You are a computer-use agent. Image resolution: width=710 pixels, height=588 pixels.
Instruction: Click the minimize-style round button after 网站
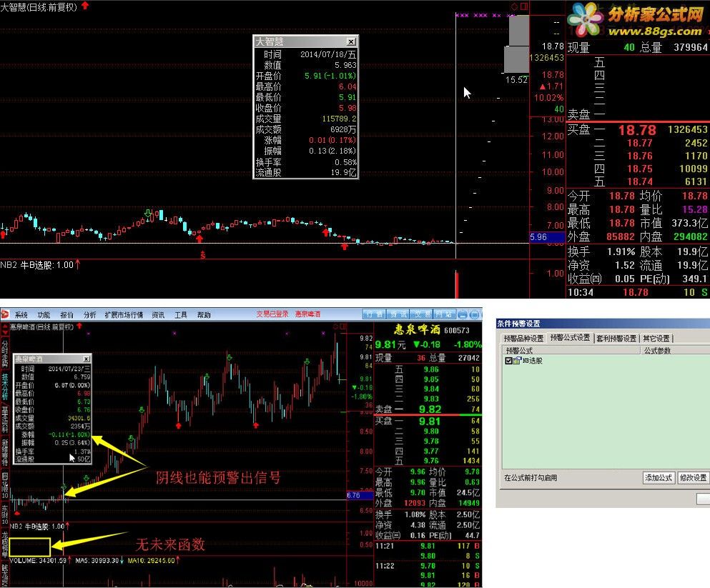coord(463,314)
